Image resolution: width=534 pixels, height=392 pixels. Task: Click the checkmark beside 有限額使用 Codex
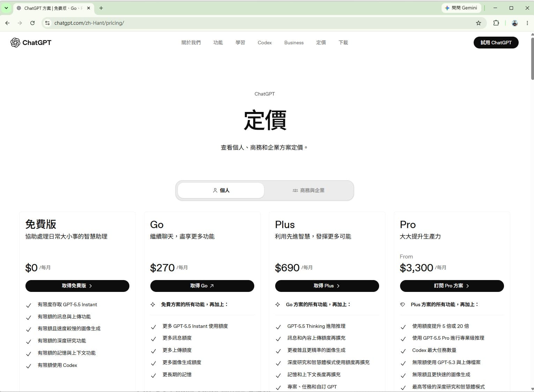pyautogui.click(x=29, y=366)
